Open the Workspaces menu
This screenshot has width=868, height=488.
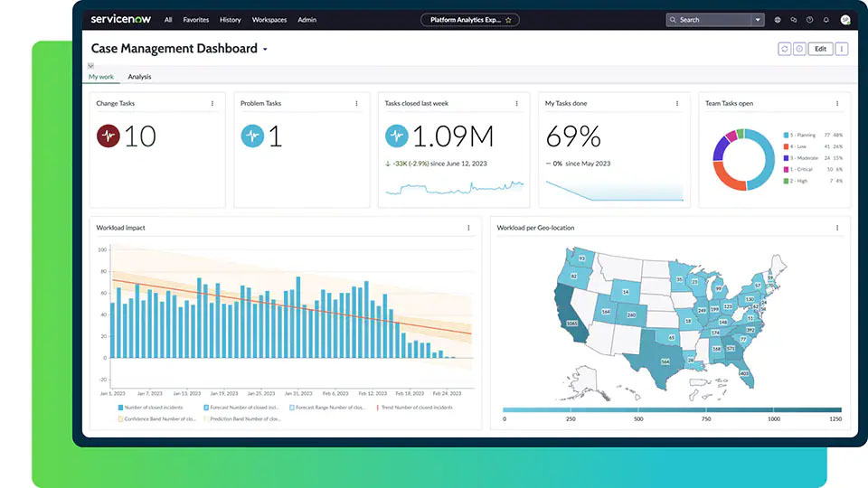(269, 20)
